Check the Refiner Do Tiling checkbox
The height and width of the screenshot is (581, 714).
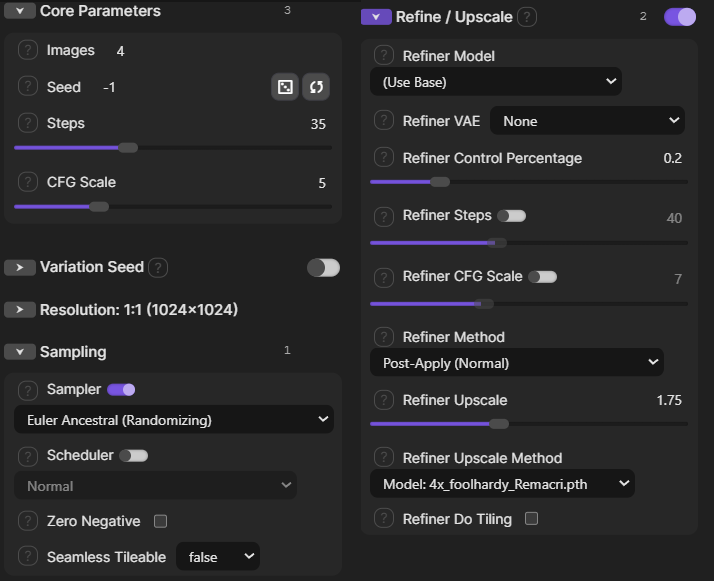pos(531,519)
